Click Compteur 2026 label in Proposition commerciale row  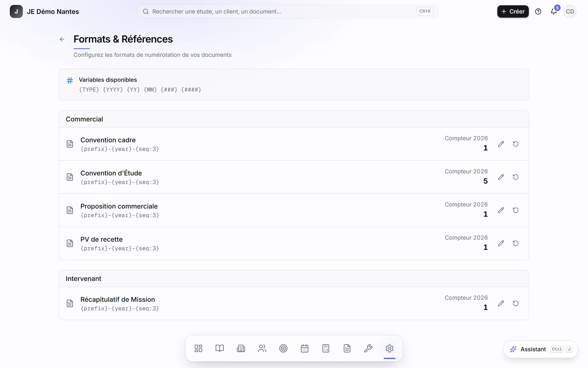[466, 204]
